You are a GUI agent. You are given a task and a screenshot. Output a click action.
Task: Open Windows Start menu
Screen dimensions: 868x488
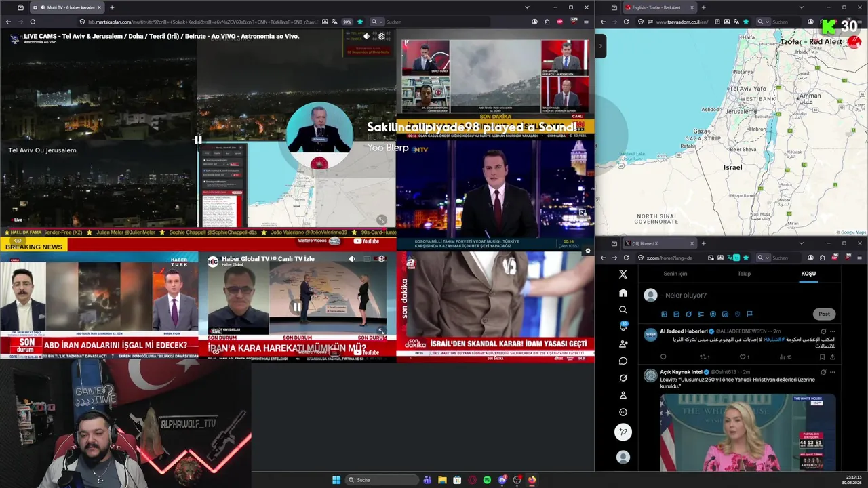click(x=336, y=480)
